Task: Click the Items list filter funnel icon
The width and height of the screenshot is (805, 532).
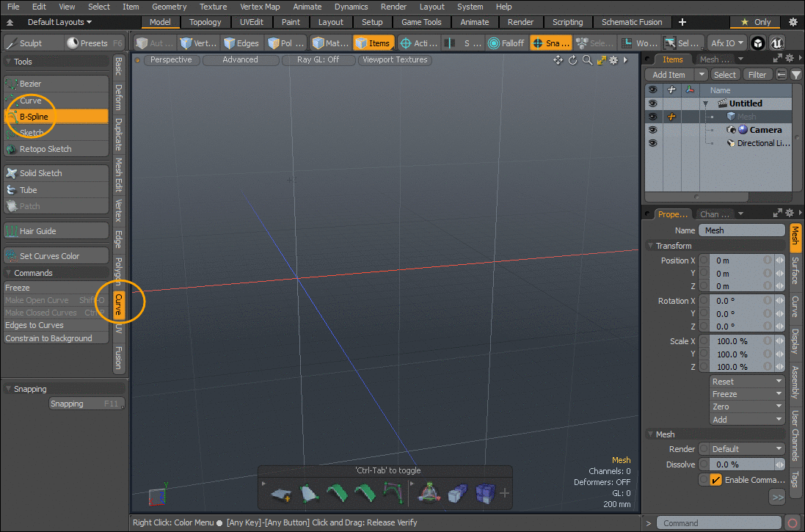Action: 795,75
